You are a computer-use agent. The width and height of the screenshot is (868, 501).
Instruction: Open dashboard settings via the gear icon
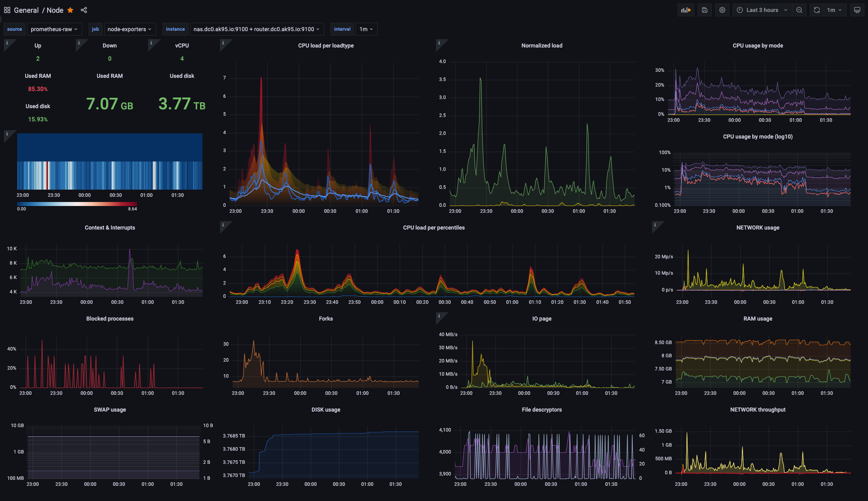(722, 10)
